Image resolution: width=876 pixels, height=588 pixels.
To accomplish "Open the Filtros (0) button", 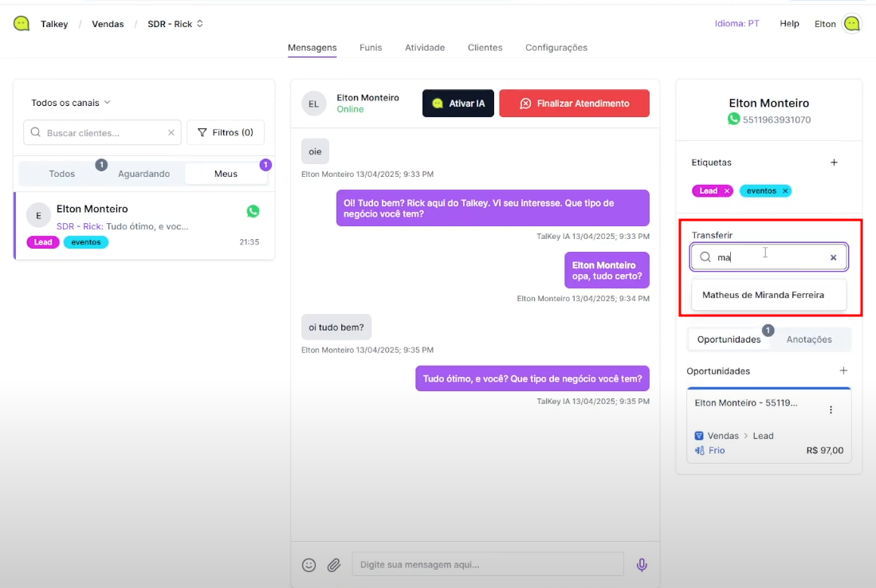I will tap(226, 132).
